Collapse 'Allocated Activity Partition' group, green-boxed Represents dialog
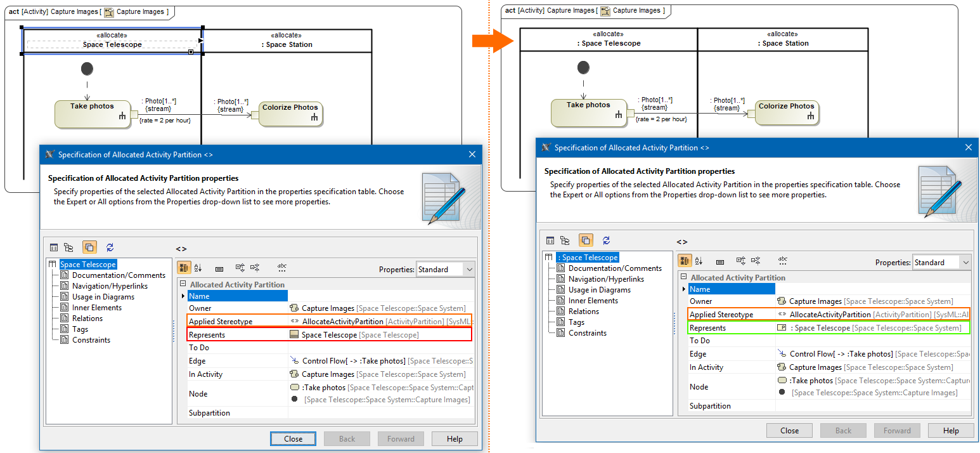This screenshot has width=980, height=453. coord(684,278)
